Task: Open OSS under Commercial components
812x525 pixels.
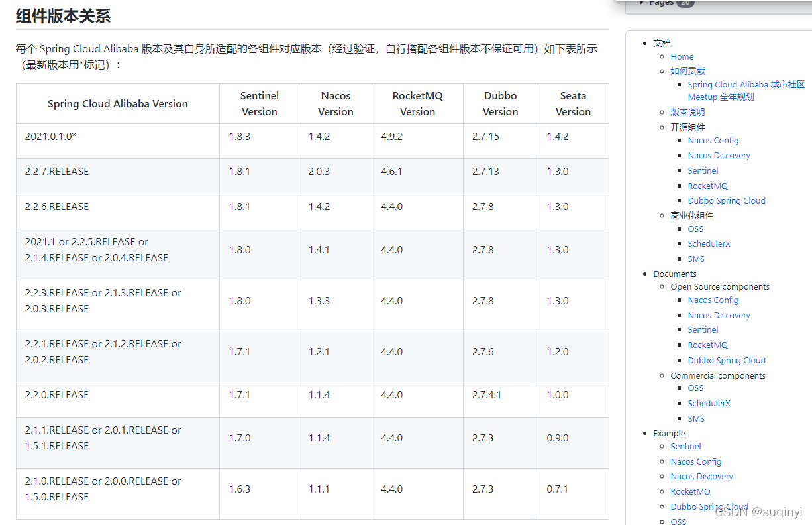Action: (695, 388)
